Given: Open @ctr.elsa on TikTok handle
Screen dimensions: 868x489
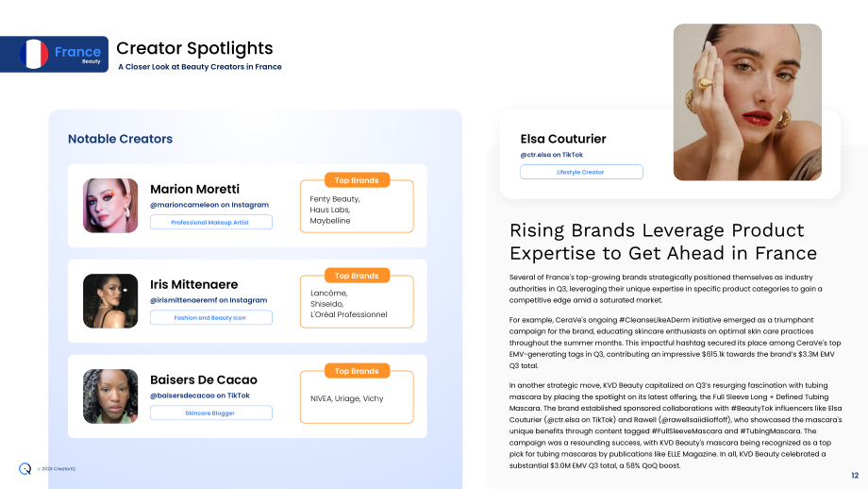Looking at the screenshot, I should pyautogui.click(x=551, y=155).
